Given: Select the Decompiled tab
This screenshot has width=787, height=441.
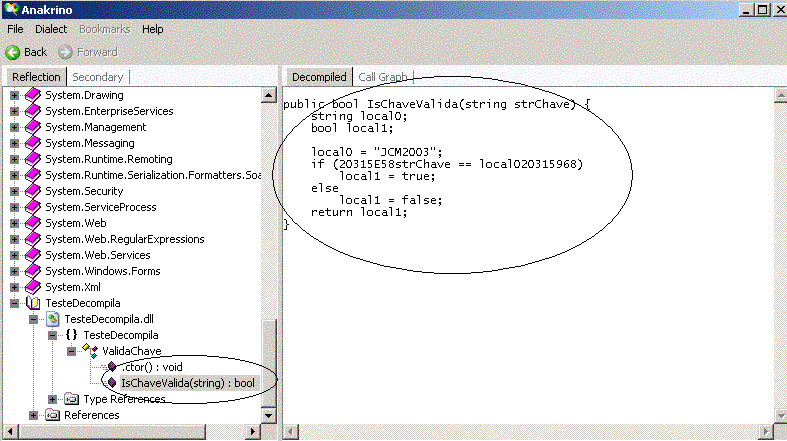Looking at the screenshot, I should point(319,77).
